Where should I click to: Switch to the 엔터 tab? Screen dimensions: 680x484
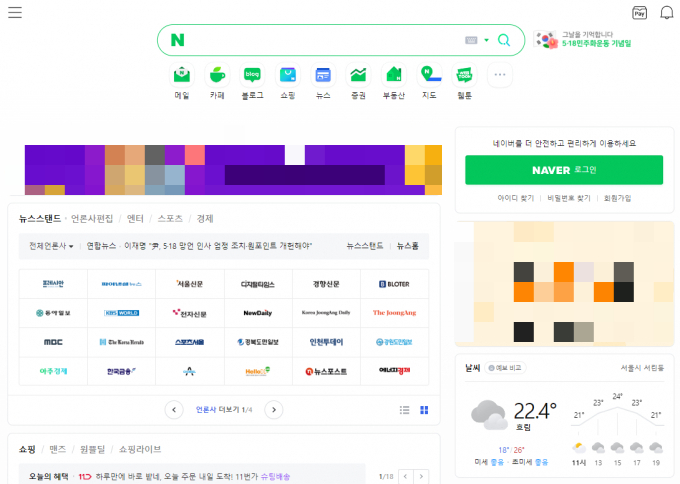pyautogui.click(x=135, y=219)
